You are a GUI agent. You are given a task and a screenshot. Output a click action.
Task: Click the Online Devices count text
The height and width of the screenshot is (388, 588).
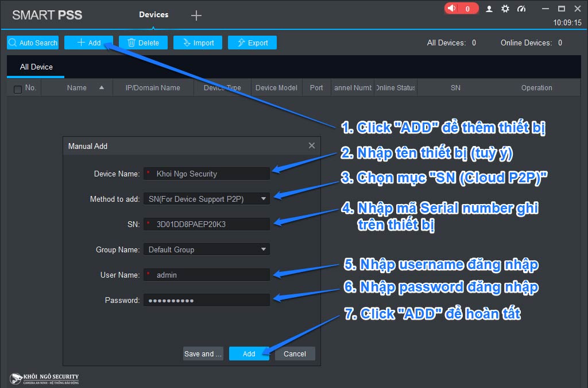coord(531,43)
